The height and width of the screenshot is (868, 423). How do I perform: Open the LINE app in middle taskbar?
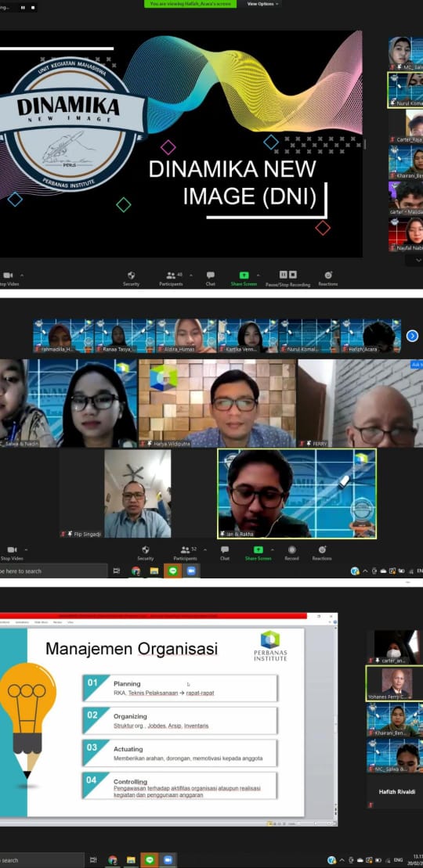tap(173, 571)
